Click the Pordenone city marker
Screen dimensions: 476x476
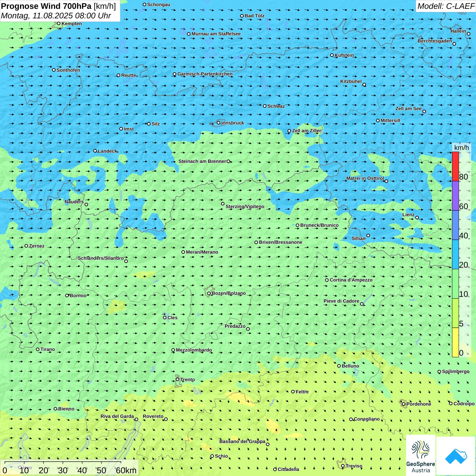(x=404, y=404)
